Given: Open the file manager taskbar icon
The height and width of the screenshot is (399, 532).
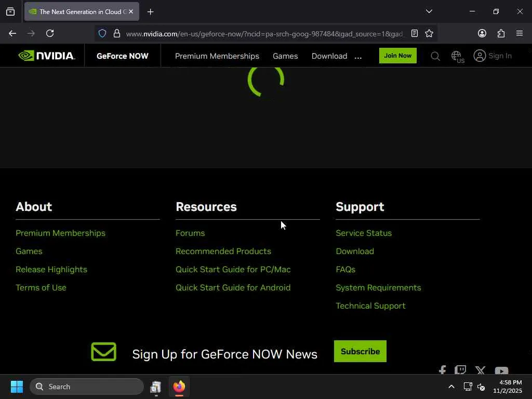Looking at the screenshot, I should pyautogui.click(x=155, y=387).
